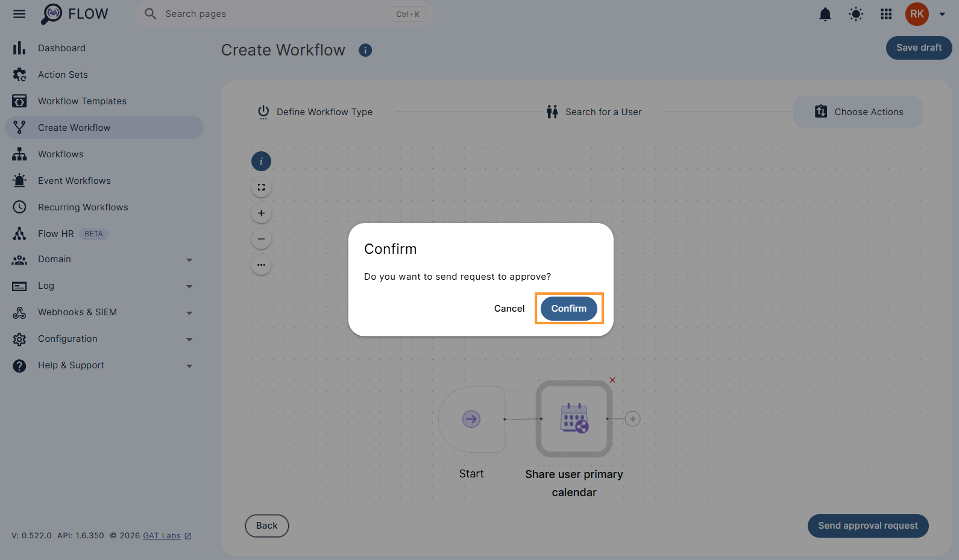959x560 pixels.
Task: Expand the Domain menu arrow
Action: 189,260
